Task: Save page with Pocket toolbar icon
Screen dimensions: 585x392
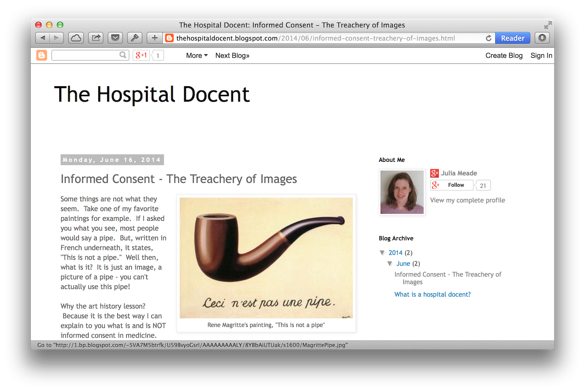Action: tap(115, 38)
